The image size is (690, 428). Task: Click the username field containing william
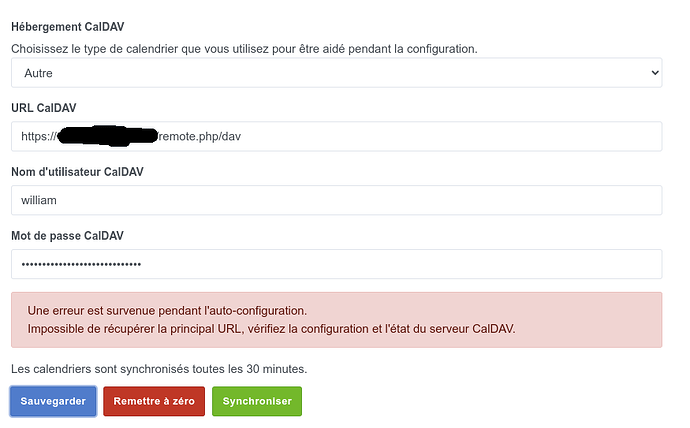(336, 200)
